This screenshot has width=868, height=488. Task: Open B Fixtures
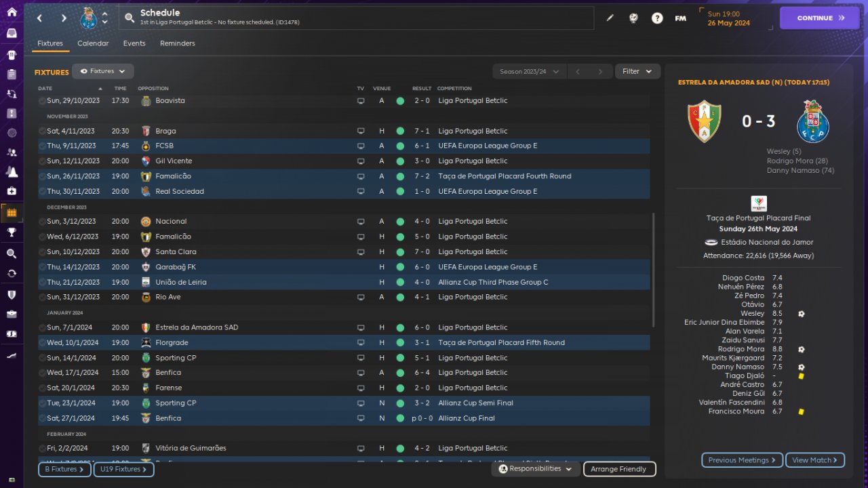(x=64, y=469)
